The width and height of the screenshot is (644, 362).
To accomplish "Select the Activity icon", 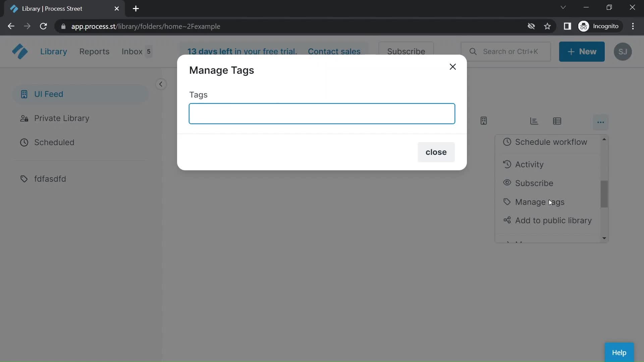I will coord(507,164).
